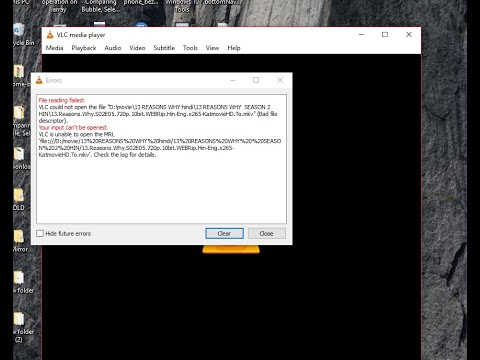The height and width of the screenshot is (360, 480).
Task: Click the Errors dialog title text
Action: 54,81
